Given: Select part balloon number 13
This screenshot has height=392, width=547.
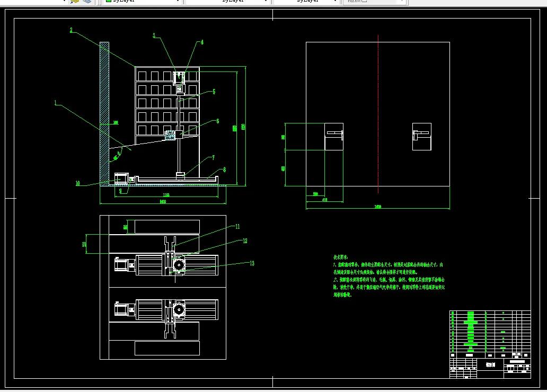Looking at the screenshot, I should [x=252, y=263].
